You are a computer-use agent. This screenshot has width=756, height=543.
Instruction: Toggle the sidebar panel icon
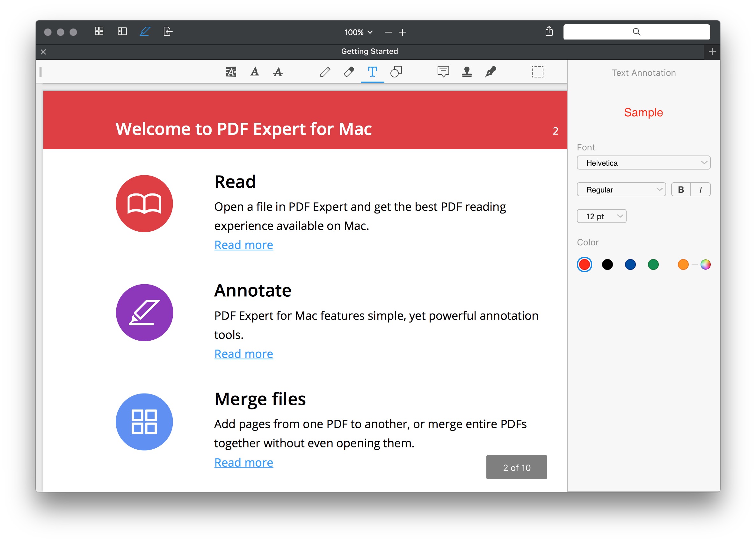(122, 31)
